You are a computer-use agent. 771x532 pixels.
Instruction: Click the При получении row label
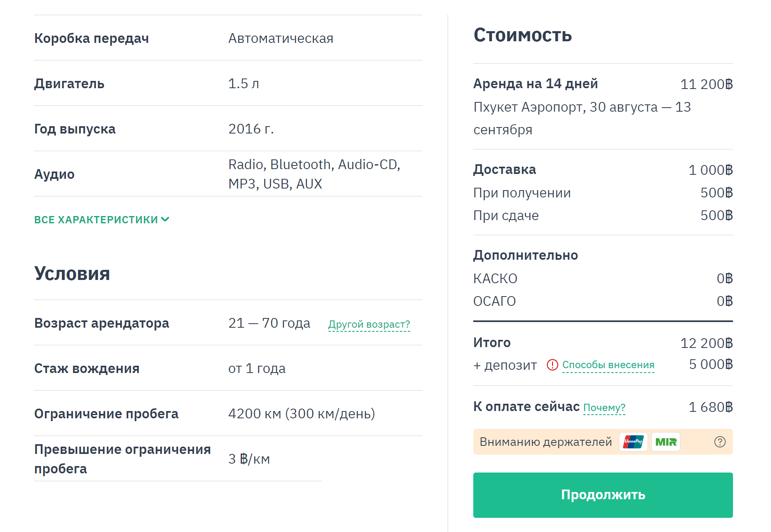pyautogui.click(x=522, y=193)
